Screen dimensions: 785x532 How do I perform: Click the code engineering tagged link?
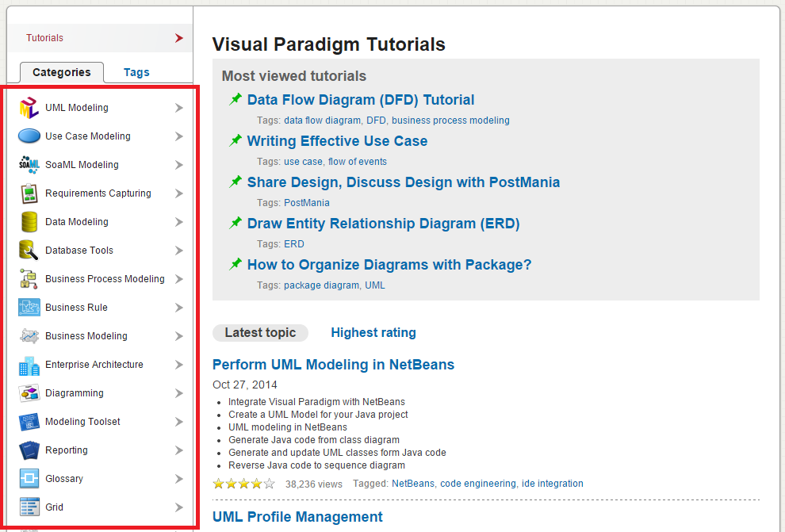click(x=477, y=484)
